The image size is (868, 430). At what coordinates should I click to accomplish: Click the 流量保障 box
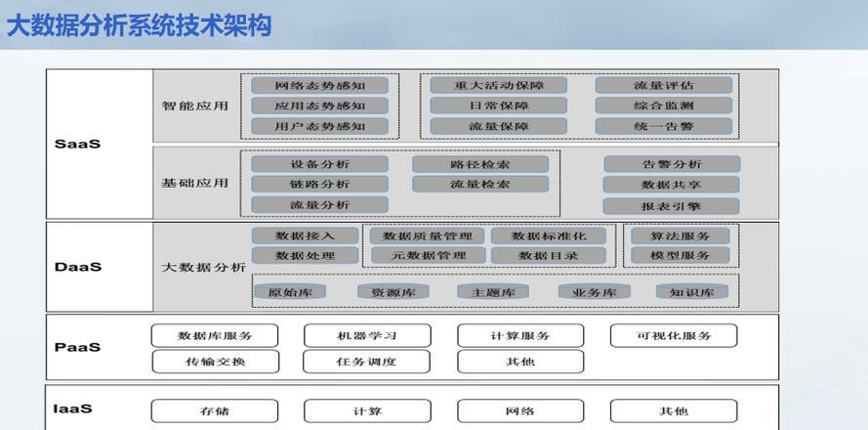[x=498, y=126]
